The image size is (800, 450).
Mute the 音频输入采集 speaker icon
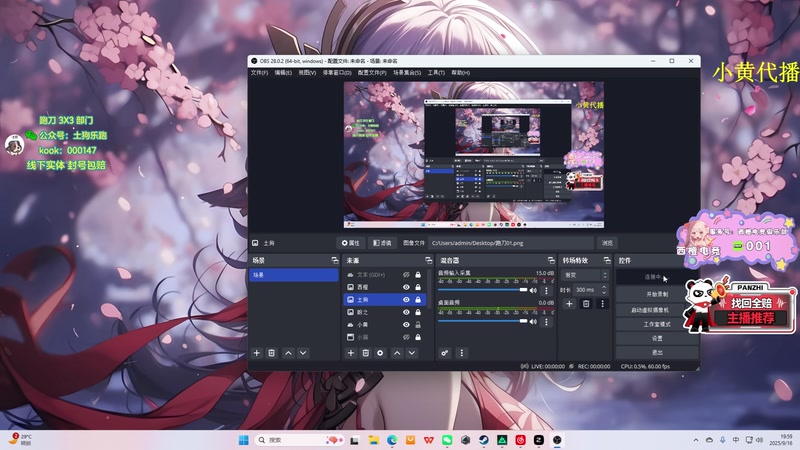[x=533, y=290]
